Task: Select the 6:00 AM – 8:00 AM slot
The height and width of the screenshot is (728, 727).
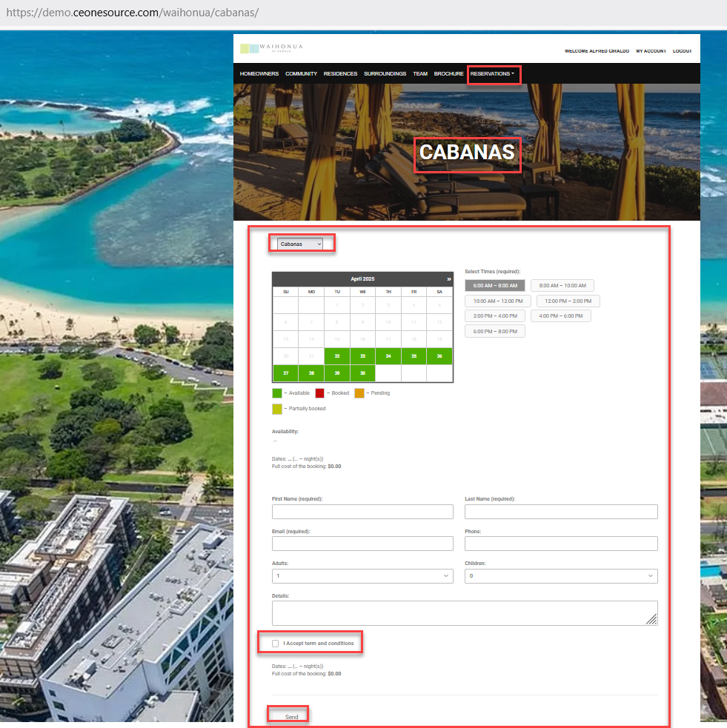Action: 495,286
